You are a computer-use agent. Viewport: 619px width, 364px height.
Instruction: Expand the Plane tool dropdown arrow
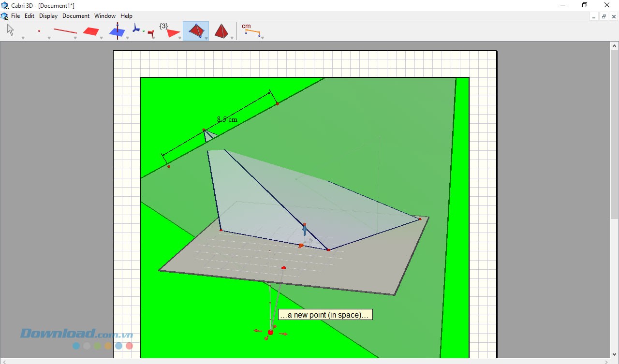coord(101,38)
